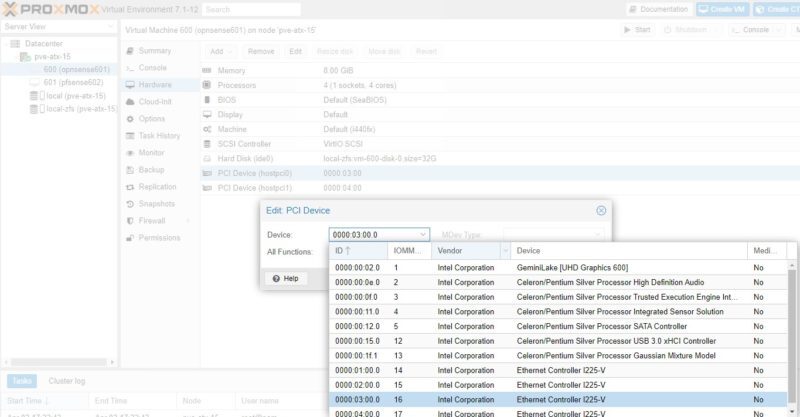800x417 pixels.
Task: Select the Processors hardware row
Action: (x=500, y=85)
